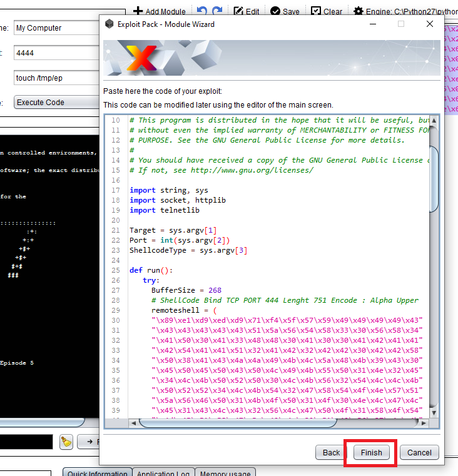The image size is (458, 476).
Task: Click line 25 'def run():'
Action: click(151, 270)
